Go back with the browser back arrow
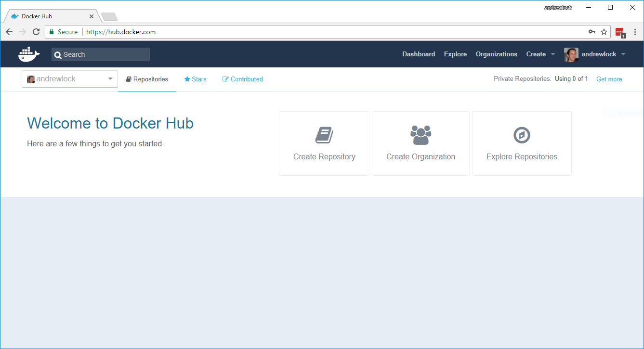 9,32
